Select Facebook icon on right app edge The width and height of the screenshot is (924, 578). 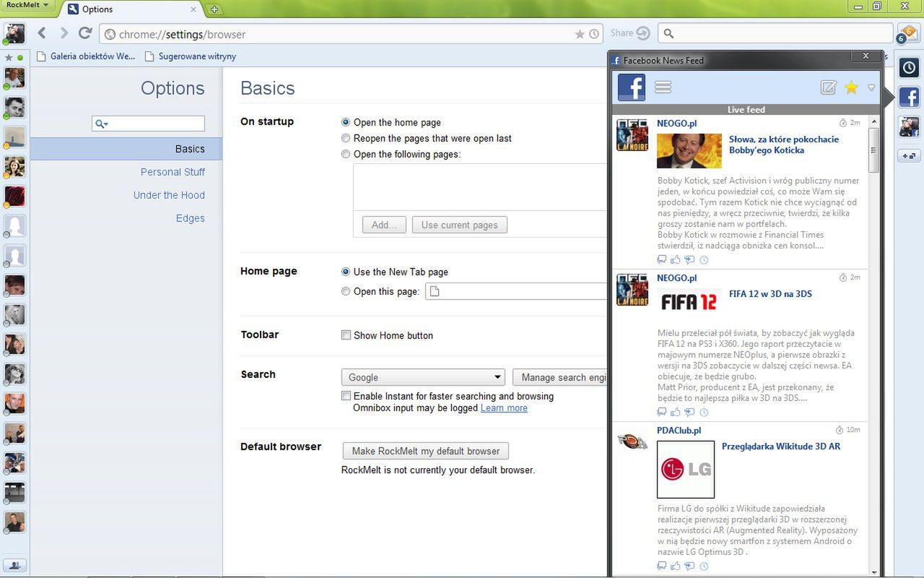(x=909, y=97)
